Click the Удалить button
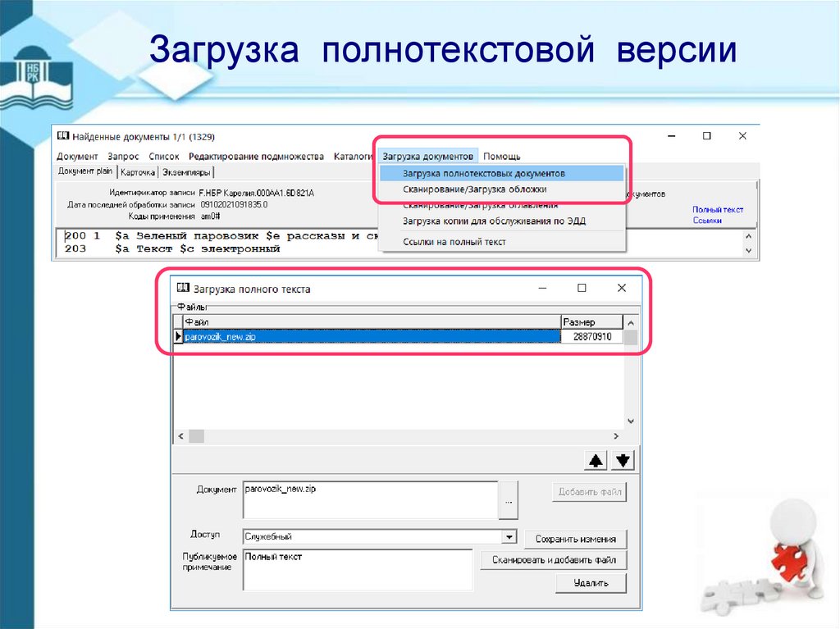 click(x=591, y=583)
